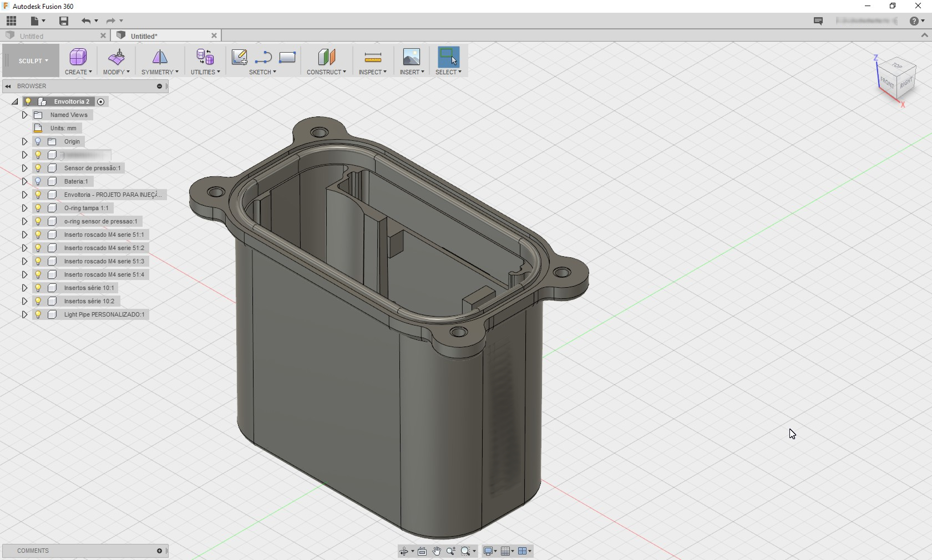This screenshot has height=560, width=932.
Task: Click the Look At tool
Action: point(422,551)
